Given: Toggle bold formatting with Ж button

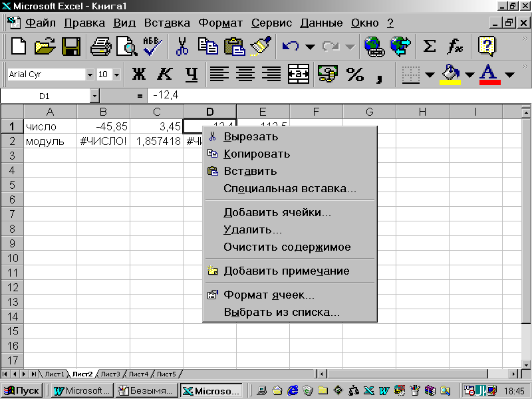Looking at the screenshot, I should (139, 74).
